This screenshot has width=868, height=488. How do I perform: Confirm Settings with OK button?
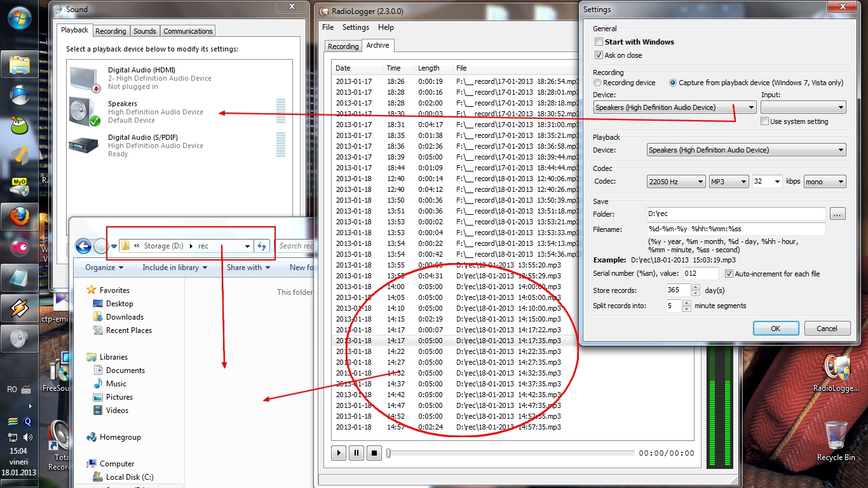point(776,329)
